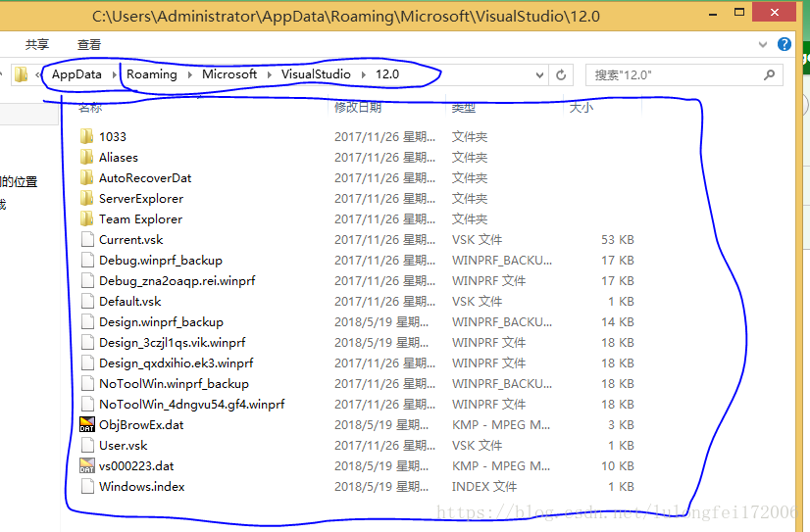The height and width of the screenshot is (532, 810).
Task: Click the 10 KB size cell
Action: click(x=618, y=466)
